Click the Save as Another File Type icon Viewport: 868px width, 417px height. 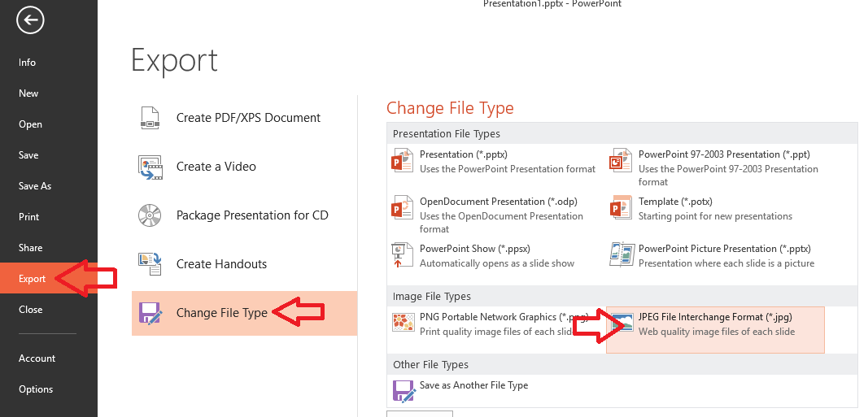click(x=403, y=390)
